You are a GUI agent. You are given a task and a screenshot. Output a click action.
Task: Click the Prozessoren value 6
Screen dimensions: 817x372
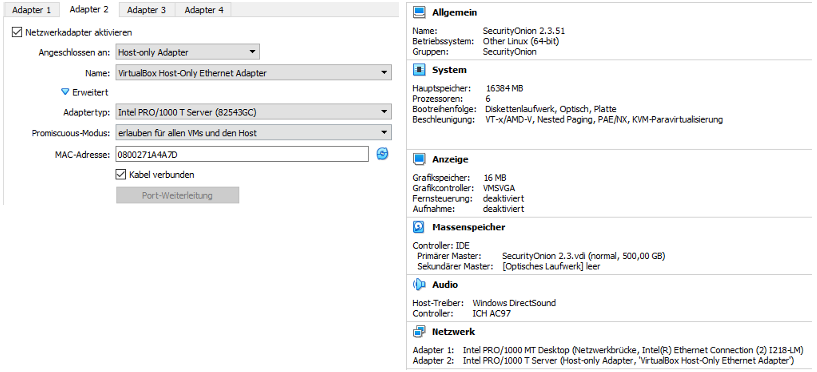tap(488, 98)
